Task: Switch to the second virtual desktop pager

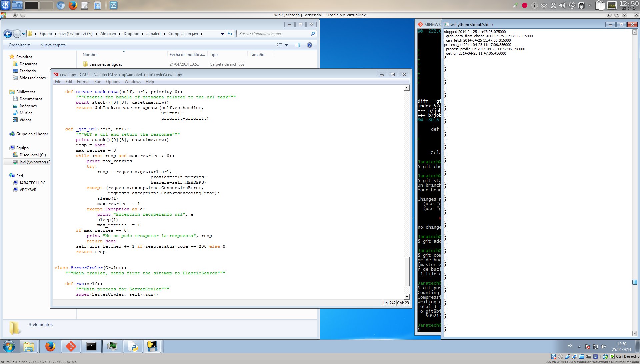Action: (46, 5)
